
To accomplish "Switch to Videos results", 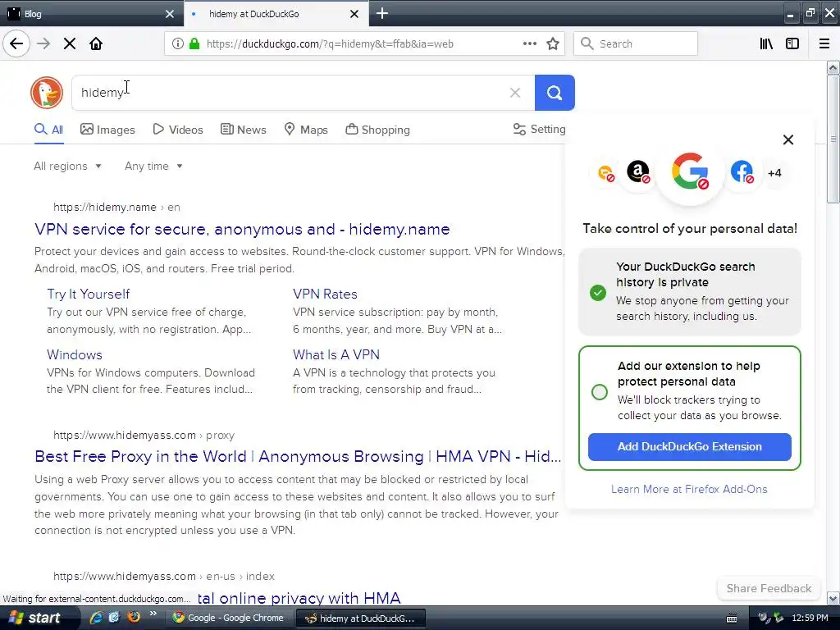I will [178, 130].
